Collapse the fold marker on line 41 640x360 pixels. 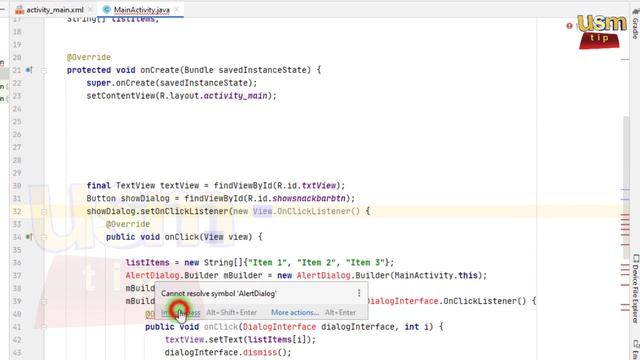[44, 327]
